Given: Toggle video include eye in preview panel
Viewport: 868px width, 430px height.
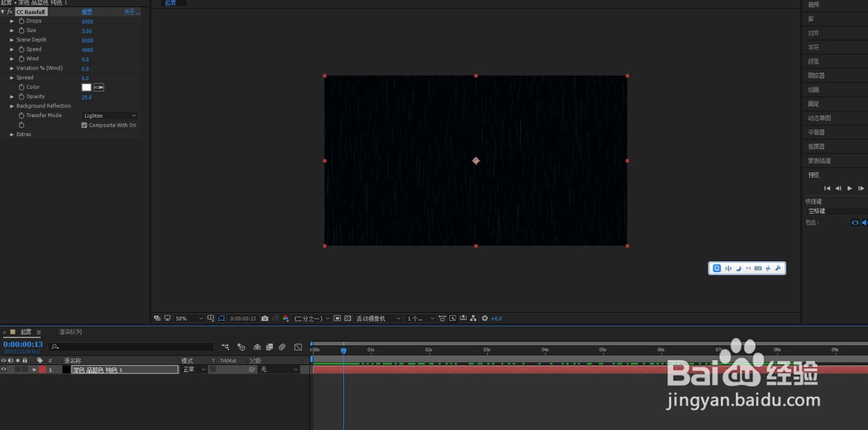Looking at the screenshot, I should [x=855, y=223].
